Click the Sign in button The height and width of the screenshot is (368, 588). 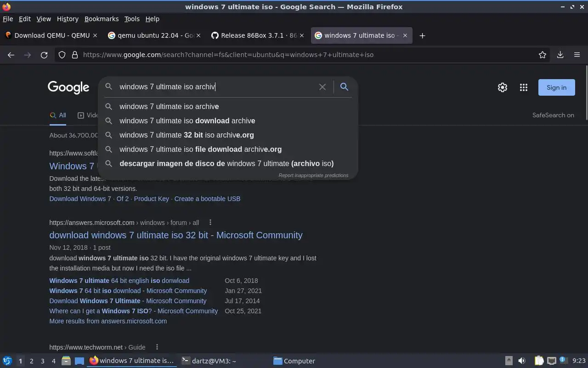click(557, 87)
